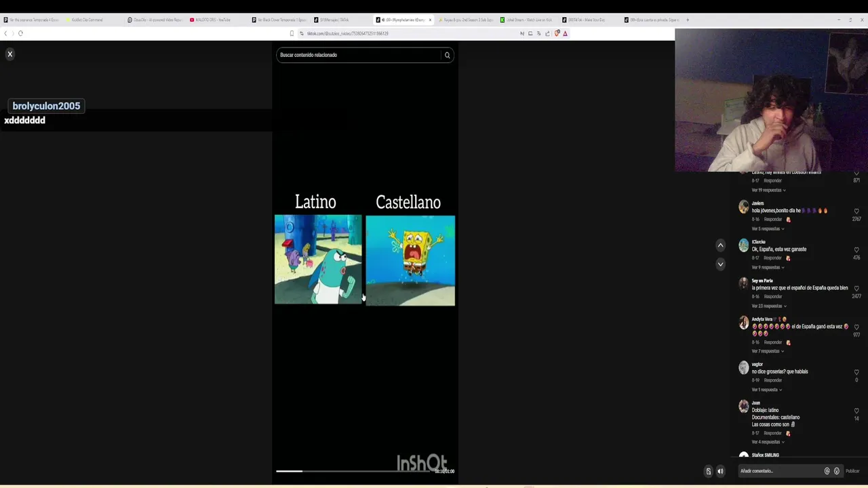Screen dimensions: 868x488
Task: Open the emoji picker in the comment box
Action: [836, 471]
